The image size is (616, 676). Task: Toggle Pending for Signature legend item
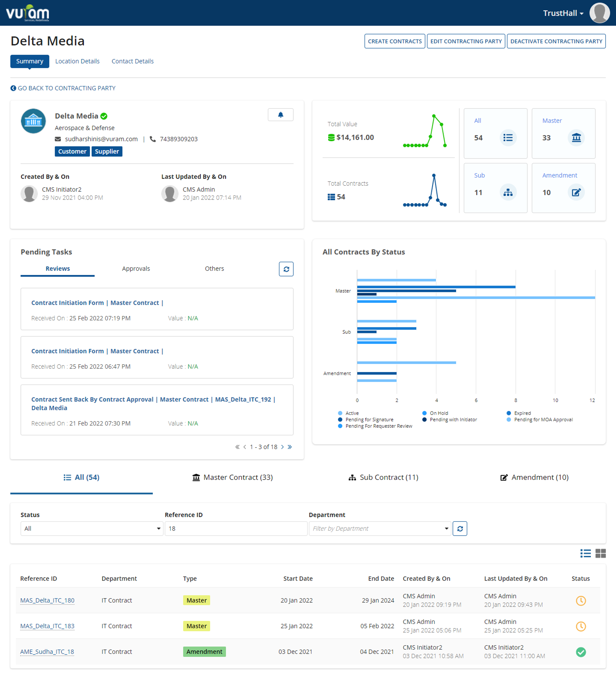(x=366, y=419)
